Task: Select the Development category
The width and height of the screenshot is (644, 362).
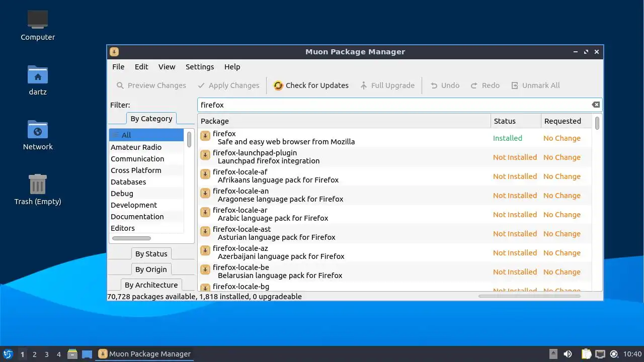Action: (146, 205)
